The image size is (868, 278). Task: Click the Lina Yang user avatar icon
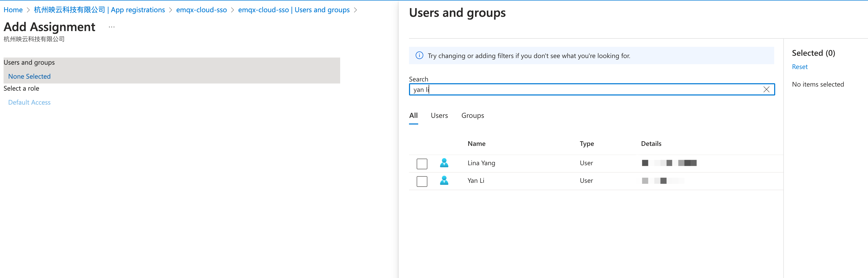444,163
